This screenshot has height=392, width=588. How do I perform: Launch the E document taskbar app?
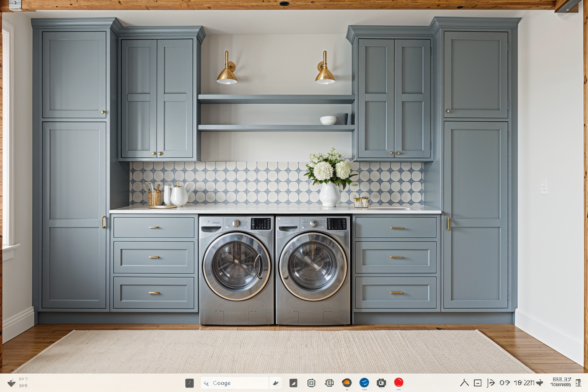329,383
